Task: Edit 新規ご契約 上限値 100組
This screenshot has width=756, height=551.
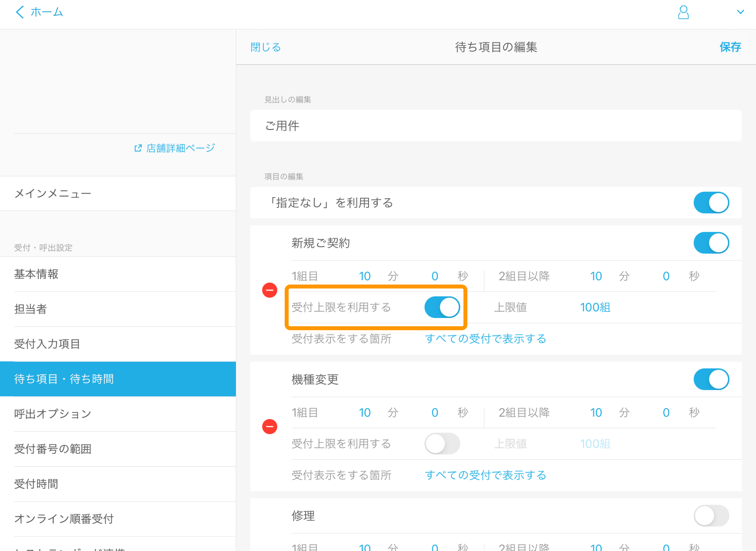Action: click(595, 307)
